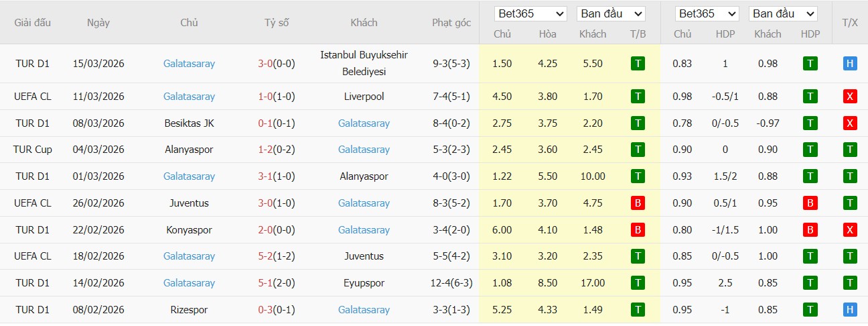The image size is (868, 326).
Task: Click the T/X column header
Action: point(850,23)
